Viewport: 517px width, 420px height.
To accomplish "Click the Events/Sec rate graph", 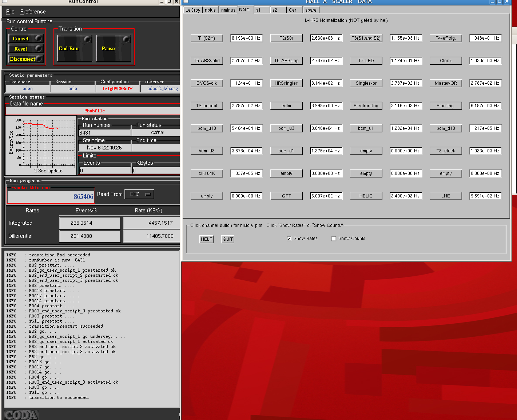I will (41, 145).
